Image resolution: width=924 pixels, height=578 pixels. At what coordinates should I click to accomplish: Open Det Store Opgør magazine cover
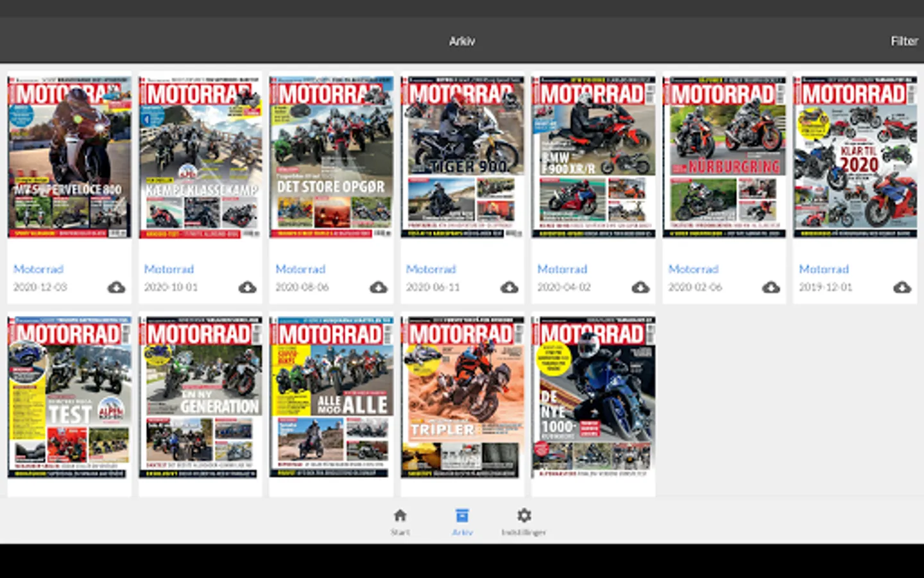click(x=331, y=157)
